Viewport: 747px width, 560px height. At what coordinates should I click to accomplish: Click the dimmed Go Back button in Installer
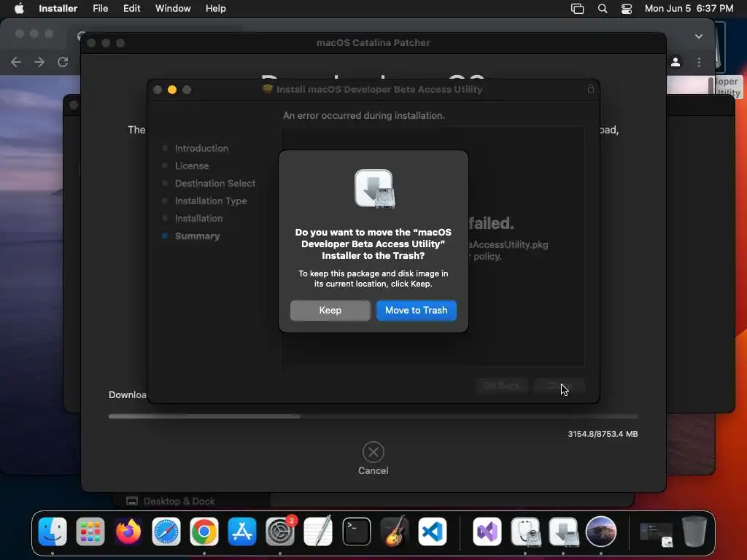tap(501, 385)
